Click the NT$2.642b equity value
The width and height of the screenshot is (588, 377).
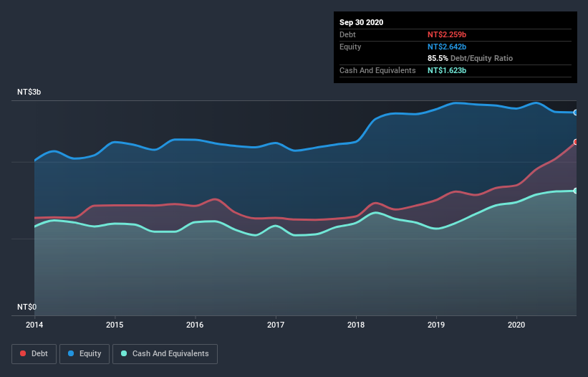[x=447, y=47]
